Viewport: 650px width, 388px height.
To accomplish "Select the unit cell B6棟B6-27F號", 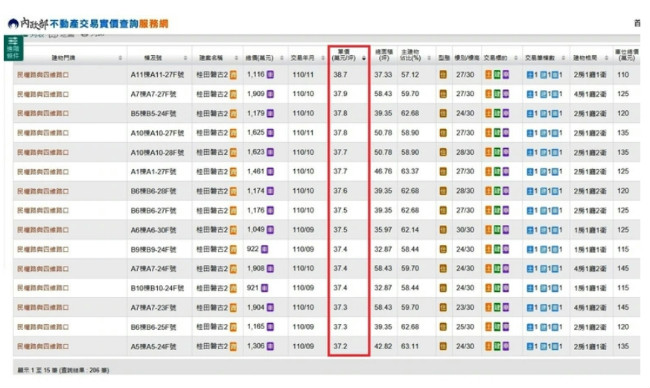I will 153,211.
